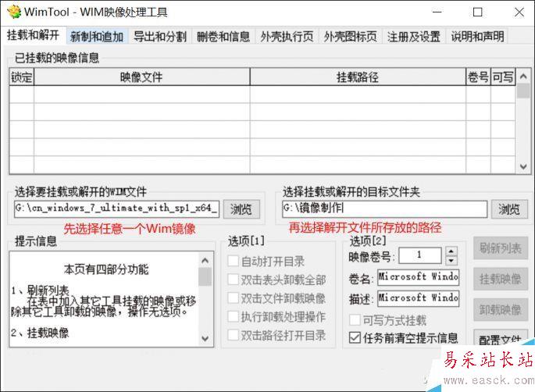Click the target folder path input field
Screen dimensions: 535x392
(384, 208)
